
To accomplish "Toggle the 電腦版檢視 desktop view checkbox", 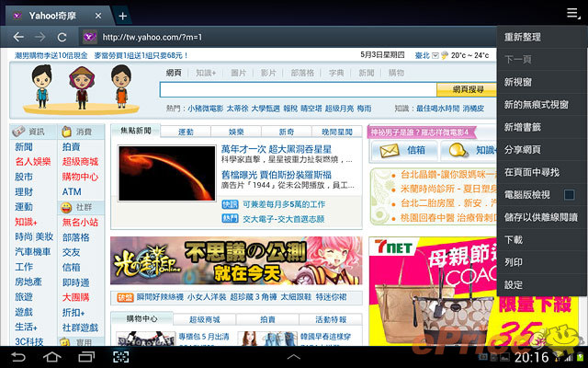I will [x=569, y=195].
